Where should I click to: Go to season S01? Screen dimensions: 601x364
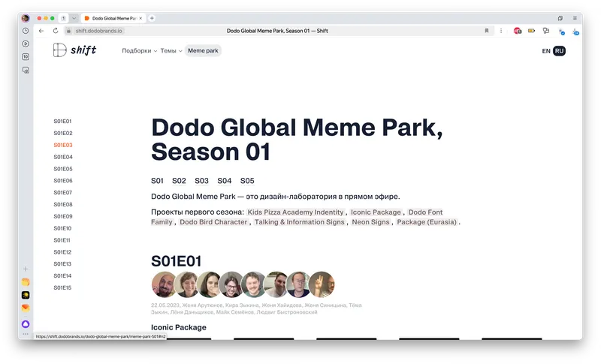pos(157,181)
